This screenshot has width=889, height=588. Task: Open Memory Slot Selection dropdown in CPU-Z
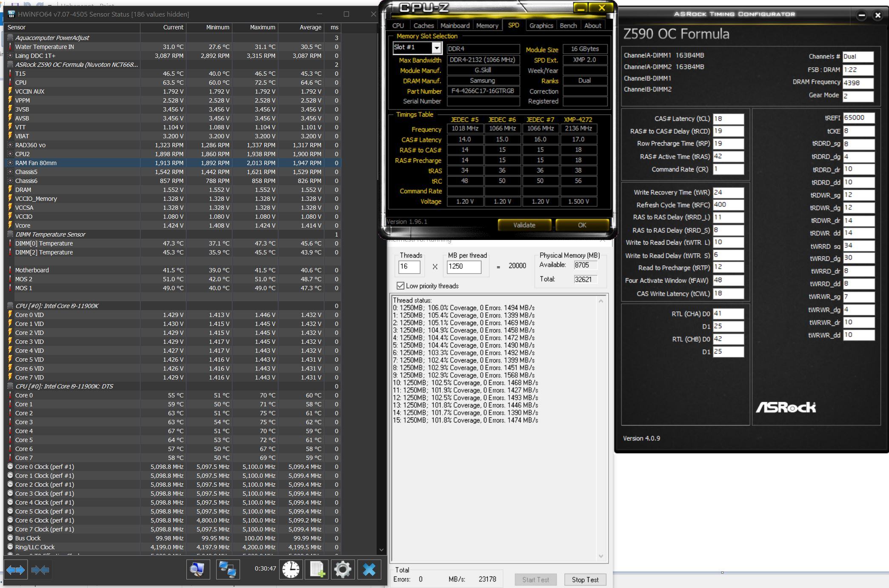437,48
